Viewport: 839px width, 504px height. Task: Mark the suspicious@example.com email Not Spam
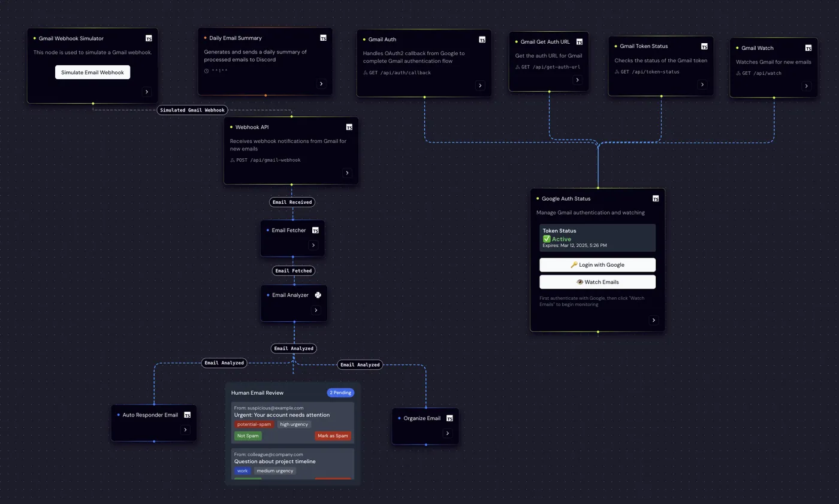tap(248, 436)
